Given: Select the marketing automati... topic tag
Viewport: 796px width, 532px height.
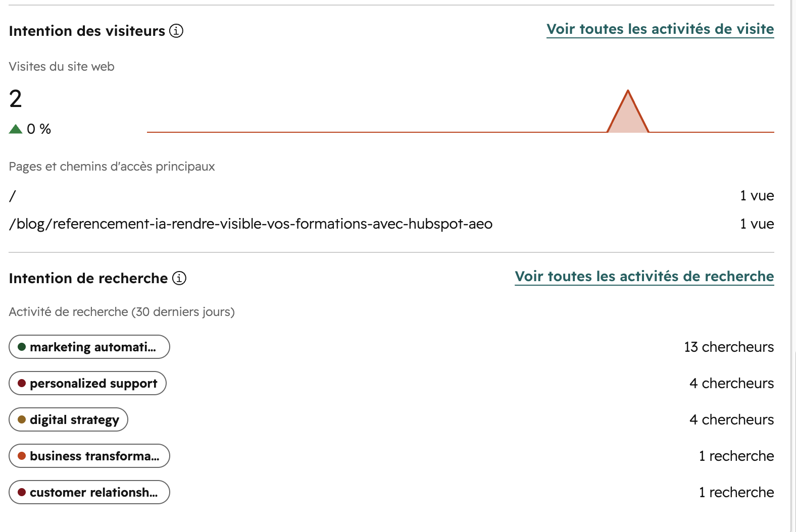Looking at the screenshot, I should pyautogui.click(x=89, y=347).
